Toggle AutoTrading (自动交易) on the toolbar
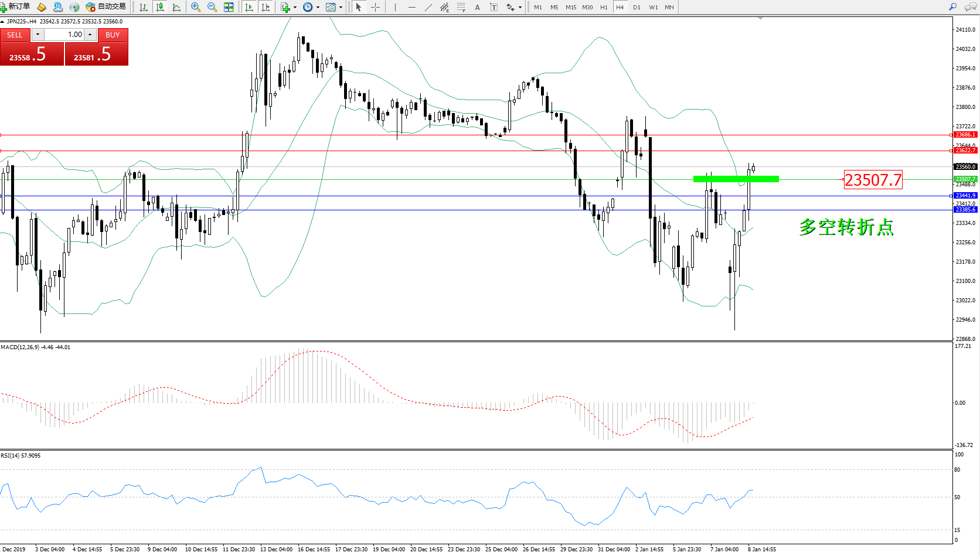 coord(106,7)
